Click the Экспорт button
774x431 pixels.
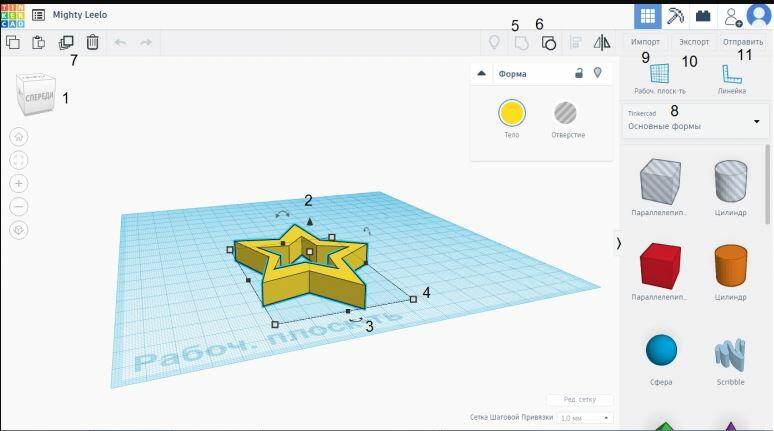click(694, 42)
